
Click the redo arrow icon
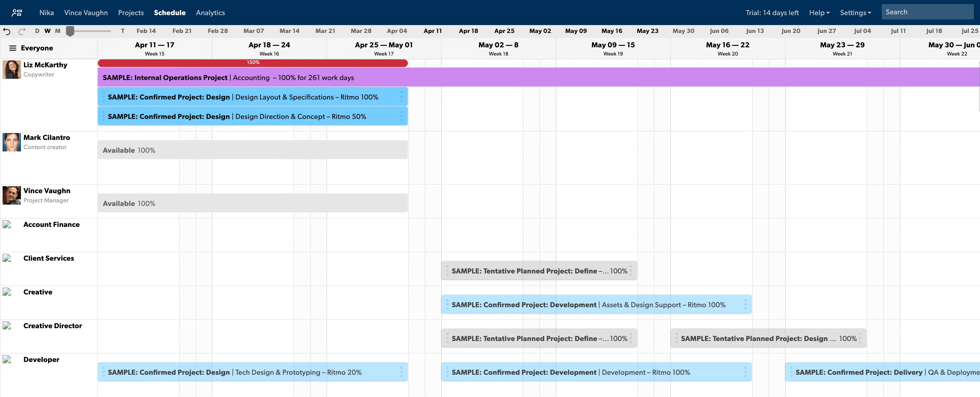tap(22, 31)
